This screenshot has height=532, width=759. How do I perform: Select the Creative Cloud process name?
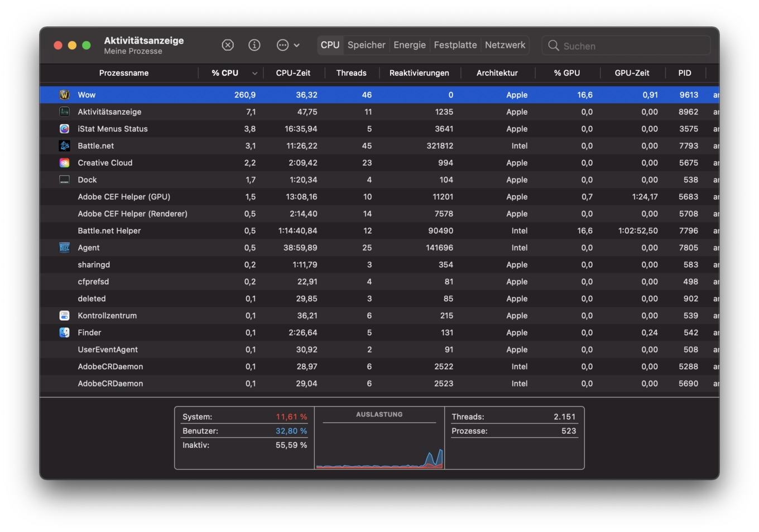click(105, 163)
